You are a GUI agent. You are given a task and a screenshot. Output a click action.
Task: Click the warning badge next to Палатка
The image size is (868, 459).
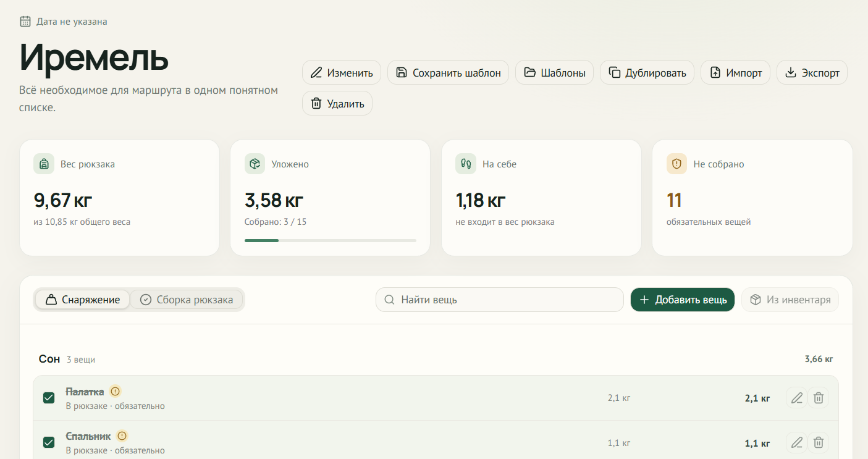pyautogui.click(x=115, y=391)
